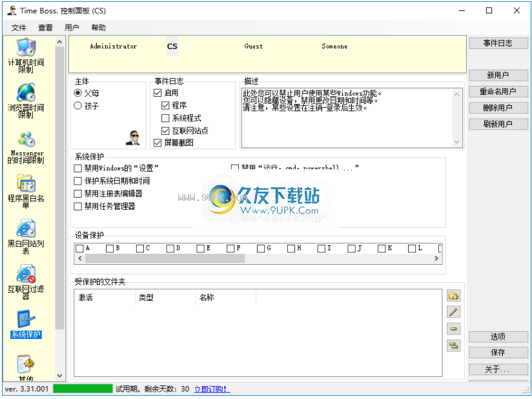This screenshot has width=532, height=399.
Task: Check drive L in device protection
Action: point(412,249)
